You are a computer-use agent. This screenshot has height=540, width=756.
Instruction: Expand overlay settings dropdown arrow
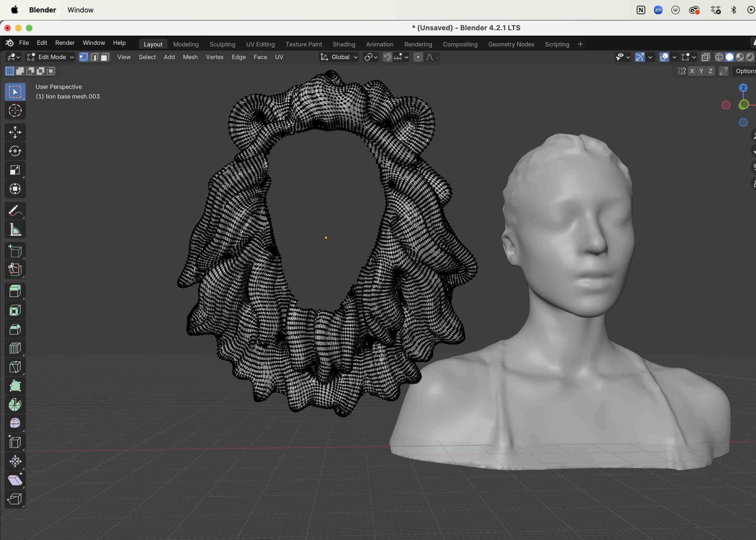coord(674,57)
